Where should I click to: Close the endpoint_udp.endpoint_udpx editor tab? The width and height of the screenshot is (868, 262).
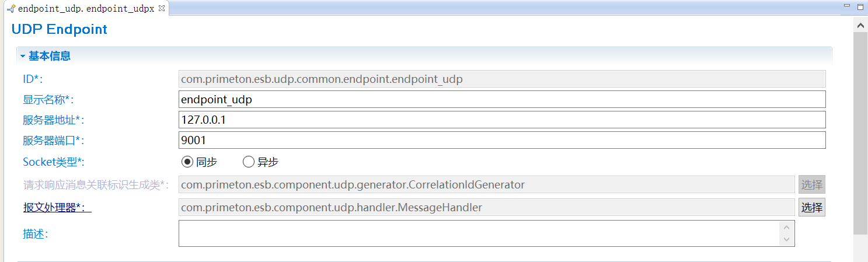(x=162, y=8)
